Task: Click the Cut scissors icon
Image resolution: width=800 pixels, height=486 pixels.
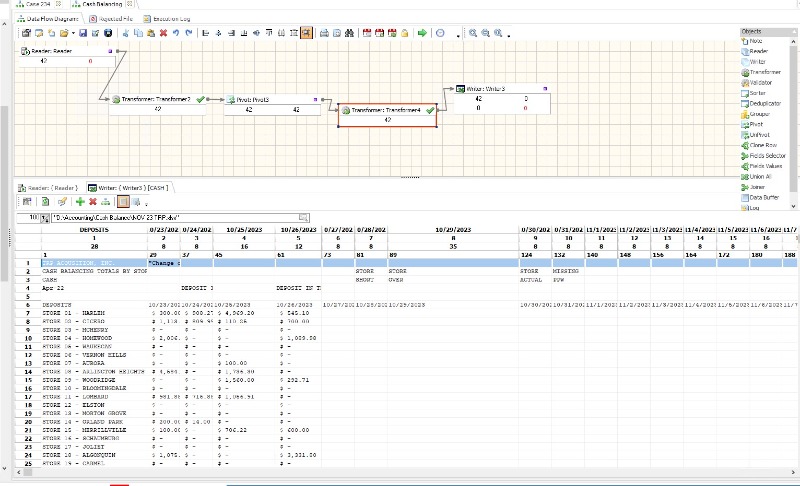Action: 126,33
